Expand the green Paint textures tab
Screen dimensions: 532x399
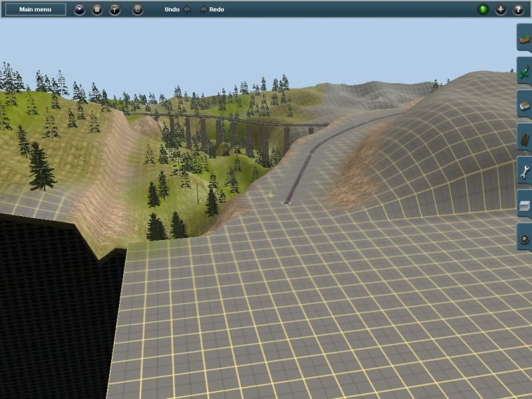coord(524,71)
